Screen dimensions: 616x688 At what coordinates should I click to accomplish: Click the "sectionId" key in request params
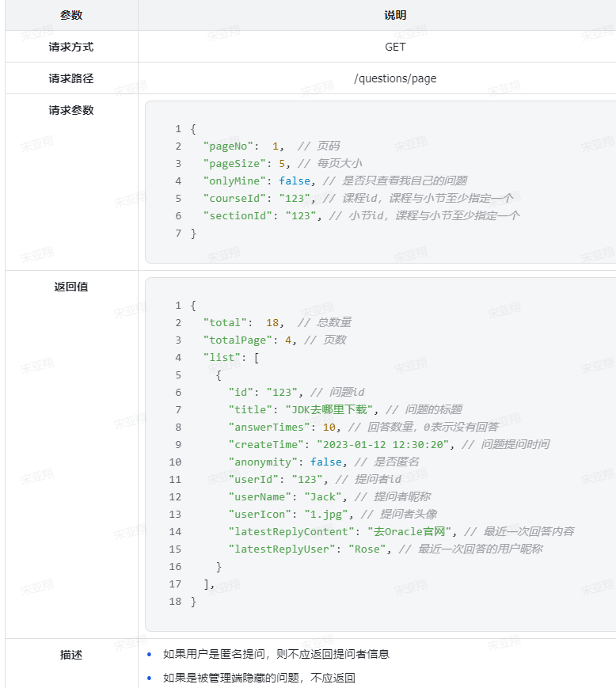[x=238, y=216]
